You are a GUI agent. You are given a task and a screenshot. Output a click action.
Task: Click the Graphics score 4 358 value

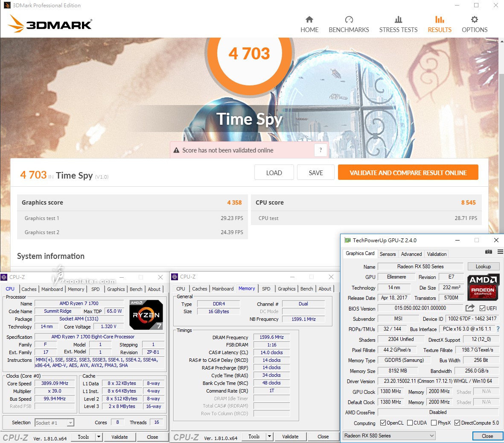pyautogui.click(x=234, y=202)
